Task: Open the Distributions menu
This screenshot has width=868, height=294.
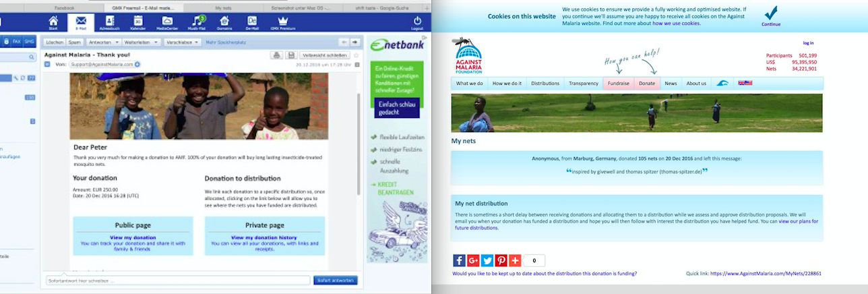Action: [x=545, y=83]
